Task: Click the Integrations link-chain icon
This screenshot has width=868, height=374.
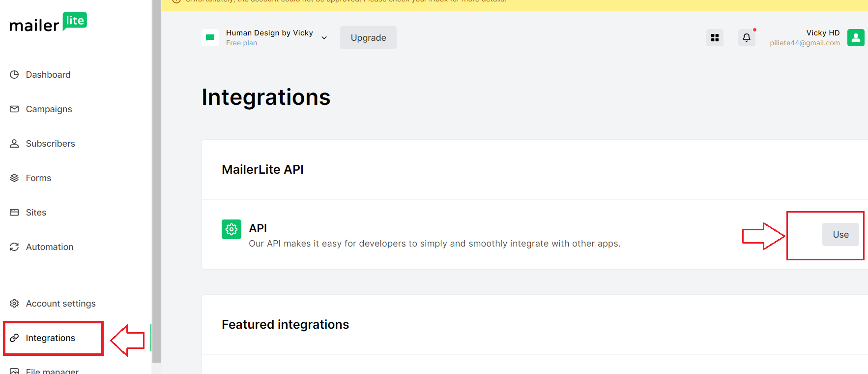Action: tap(14, 338)
